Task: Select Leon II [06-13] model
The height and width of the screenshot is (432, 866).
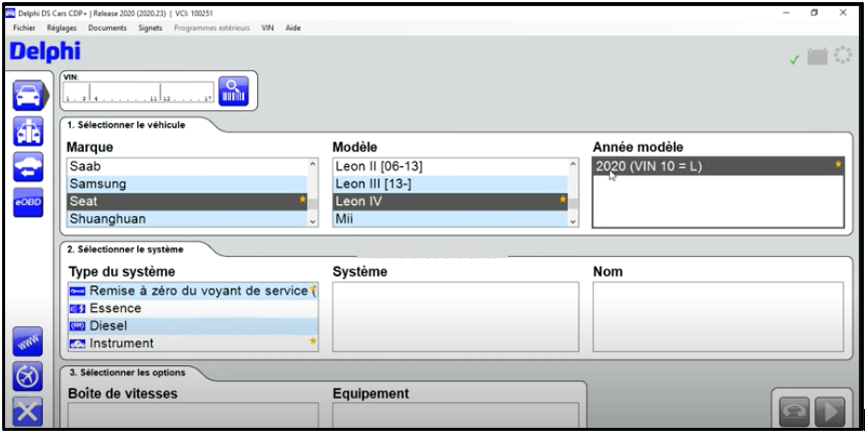Action: [x=450, y=166]
